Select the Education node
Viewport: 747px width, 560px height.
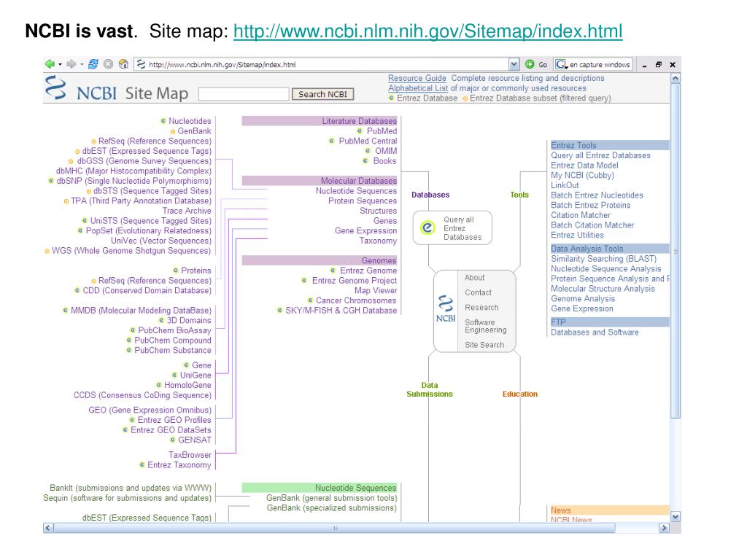click(x=519, y=394)
